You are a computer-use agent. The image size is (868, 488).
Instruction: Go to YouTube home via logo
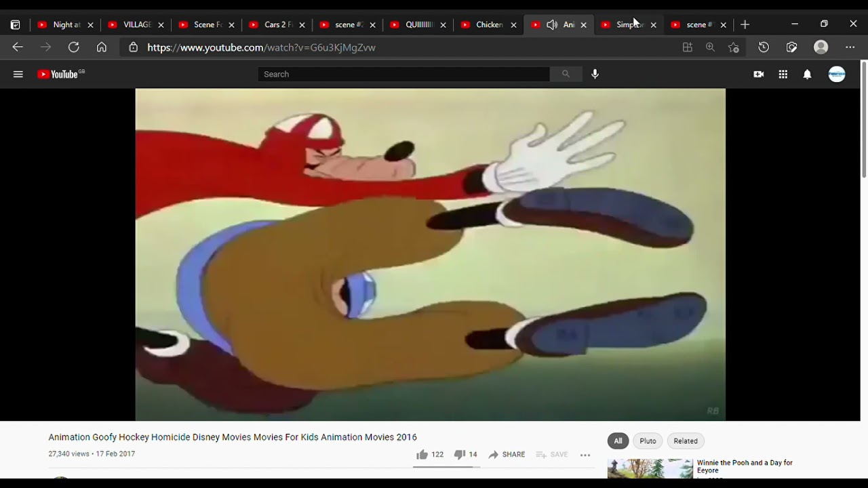(60, 75)
